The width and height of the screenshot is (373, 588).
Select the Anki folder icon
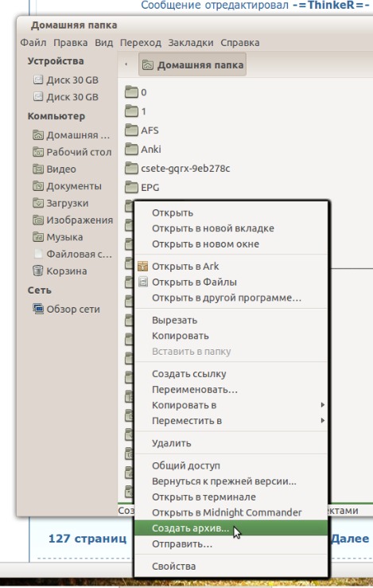(x=131, y=150)
